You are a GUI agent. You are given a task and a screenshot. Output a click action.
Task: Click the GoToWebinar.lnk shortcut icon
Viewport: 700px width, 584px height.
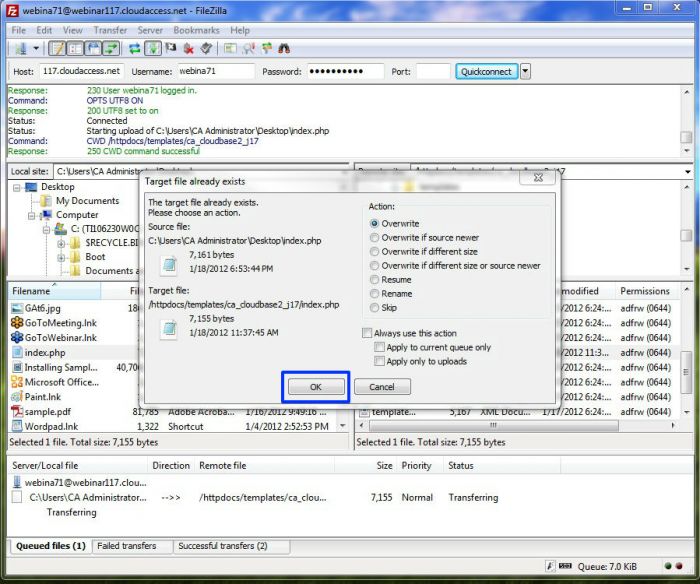click(x=17, y=337)
